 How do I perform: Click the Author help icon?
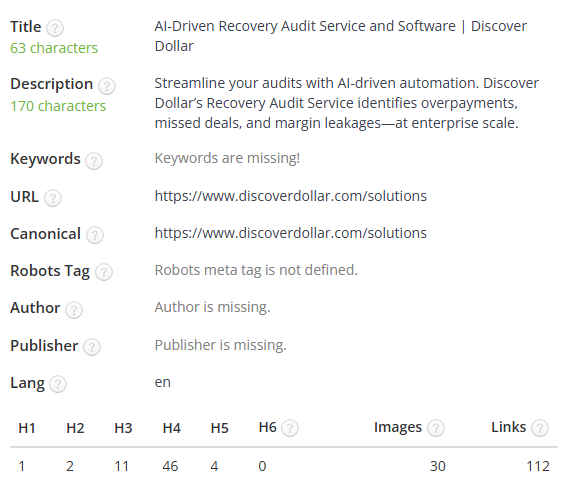point(74,310)
